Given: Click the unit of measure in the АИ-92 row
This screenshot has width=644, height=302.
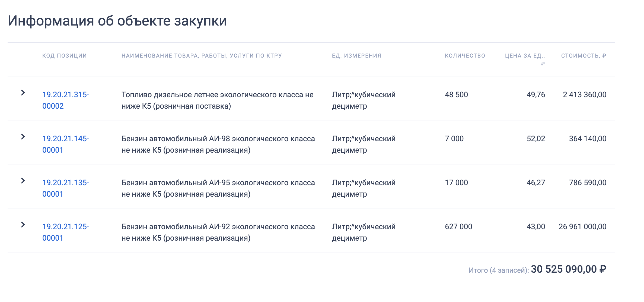Looking at the screenshot, I should (x=364, y=232).
